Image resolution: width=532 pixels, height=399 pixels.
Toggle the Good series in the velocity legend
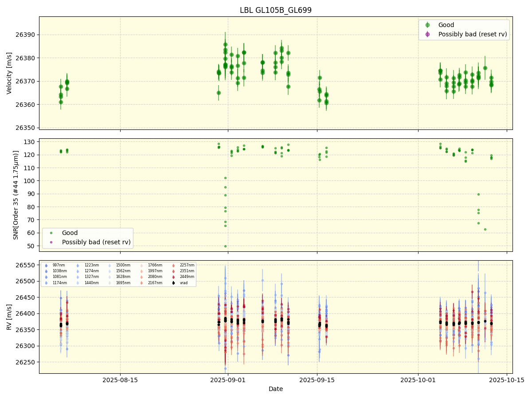427,25
